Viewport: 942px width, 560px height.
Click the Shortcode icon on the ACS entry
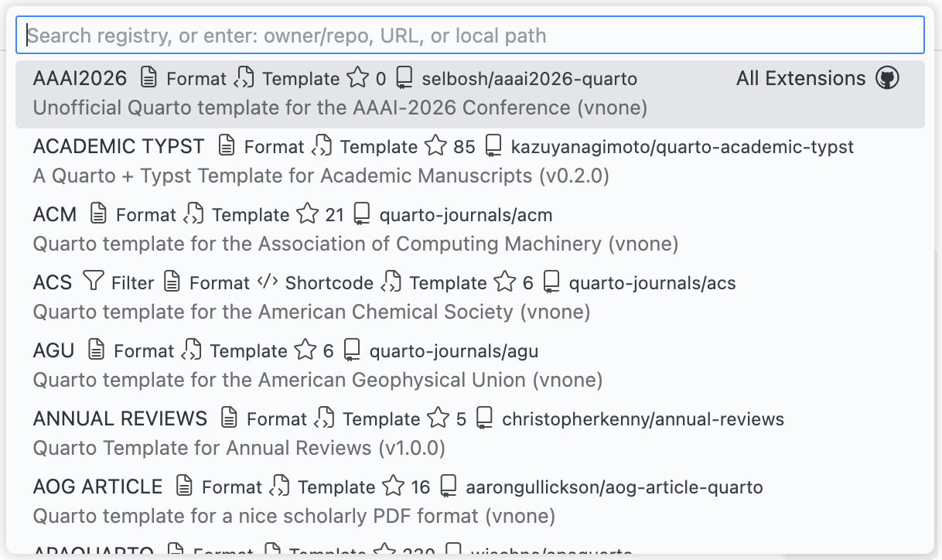(267, 282)
